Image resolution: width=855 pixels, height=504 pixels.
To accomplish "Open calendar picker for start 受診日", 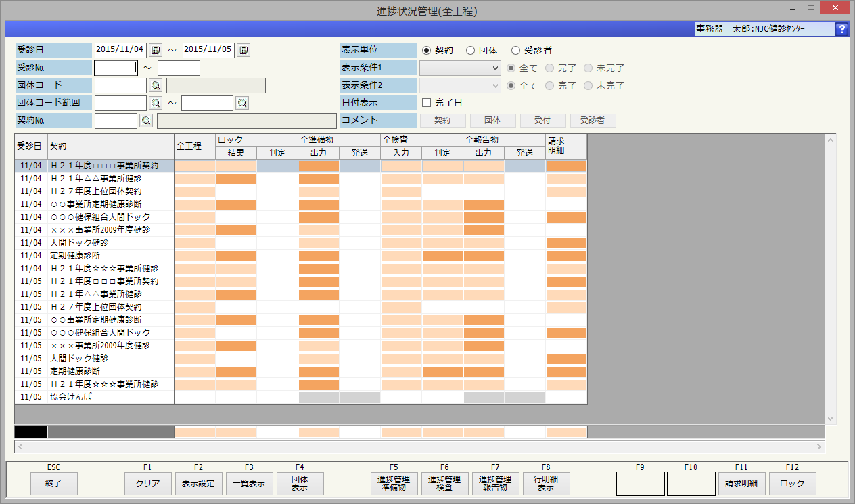I will pyautogui.click(x=156, y=50).
